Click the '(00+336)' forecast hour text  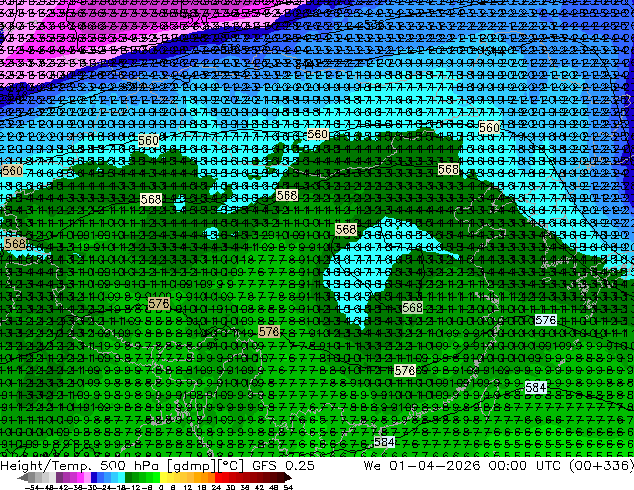pos(602,466)
